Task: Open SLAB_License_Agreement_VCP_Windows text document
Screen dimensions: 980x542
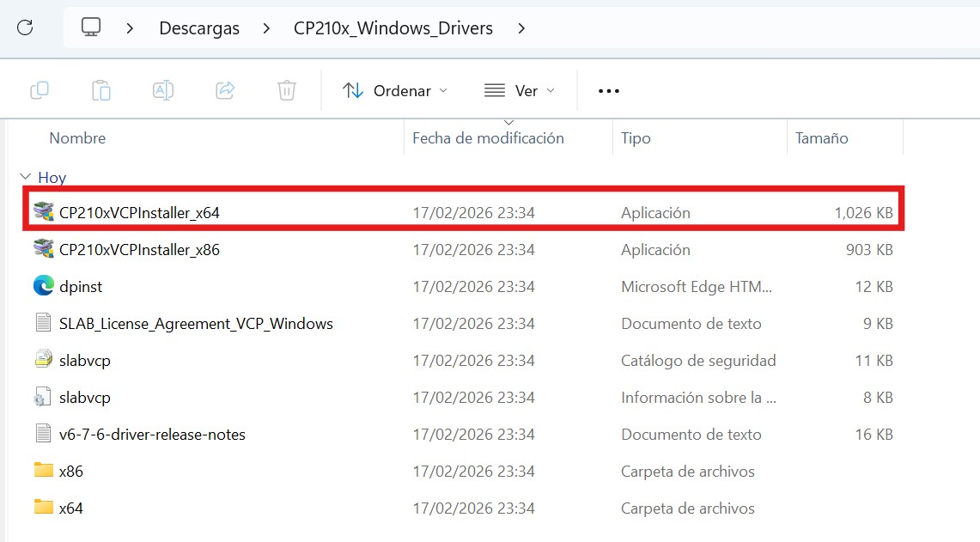Action: 194,323
